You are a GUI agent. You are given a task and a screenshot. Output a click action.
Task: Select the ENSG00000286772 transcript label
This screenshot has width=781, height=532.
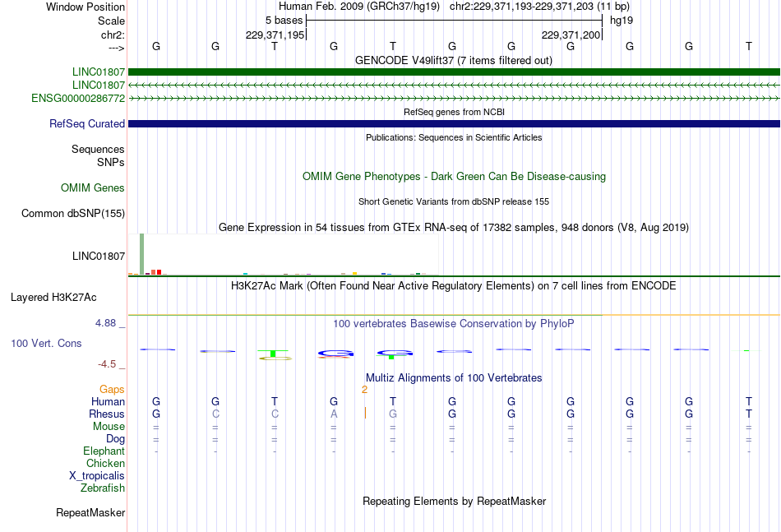click(78, 98)
